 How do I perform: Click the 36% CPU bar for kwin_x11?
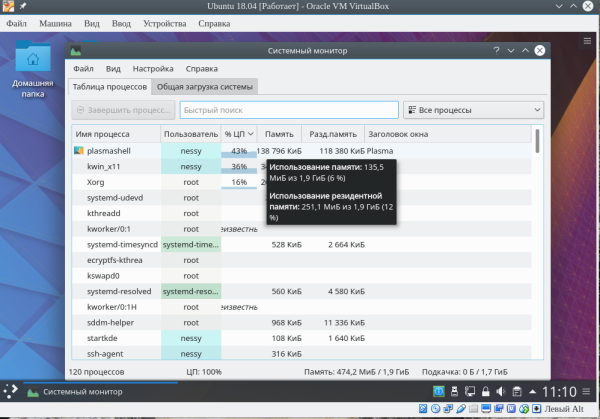click(x=239, y=166)
